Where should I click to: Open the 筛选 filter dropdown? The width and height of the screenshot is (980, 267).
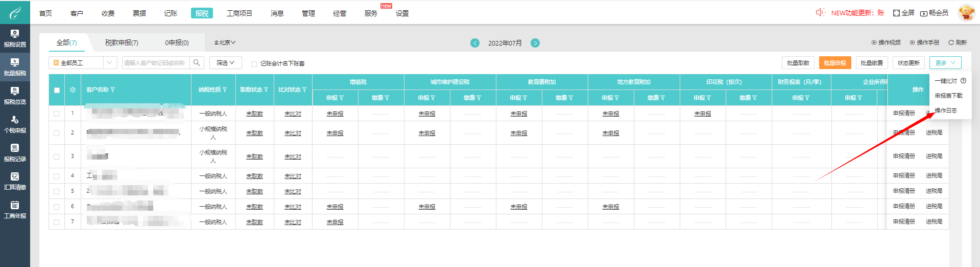click(225, 63)
